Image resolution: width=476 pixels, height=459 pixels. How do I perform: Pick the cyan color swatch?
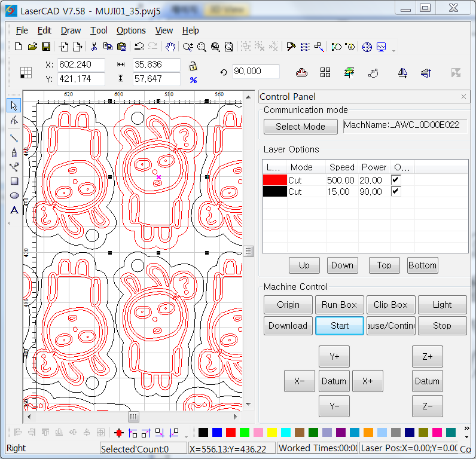point(286,432)
